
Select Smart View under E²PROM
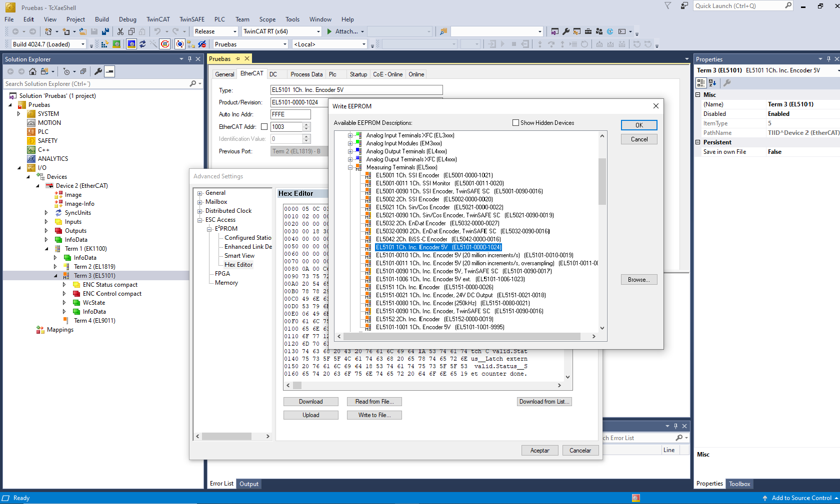(239, 256)
